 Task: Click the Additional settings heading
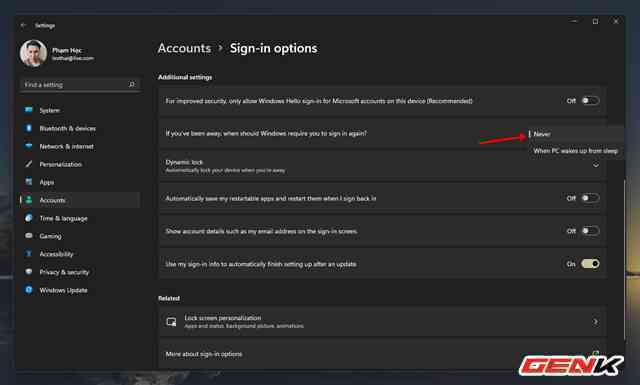tap(185, 77)
